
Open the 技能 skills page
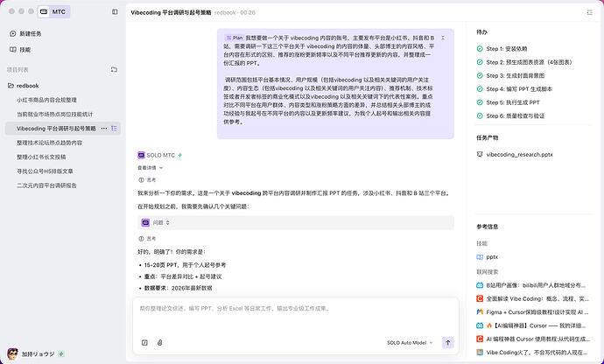point(20,50)
